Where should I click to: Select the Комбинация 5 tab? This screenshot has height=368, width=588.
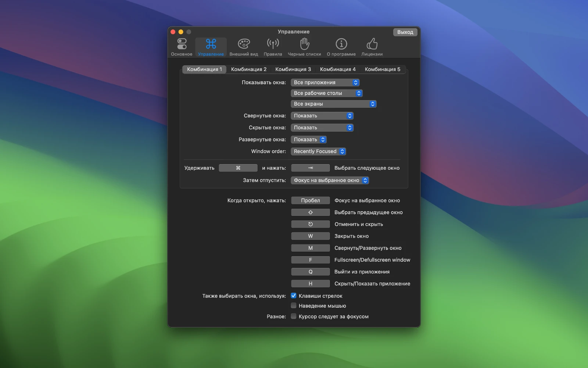[x=383, y=69]
